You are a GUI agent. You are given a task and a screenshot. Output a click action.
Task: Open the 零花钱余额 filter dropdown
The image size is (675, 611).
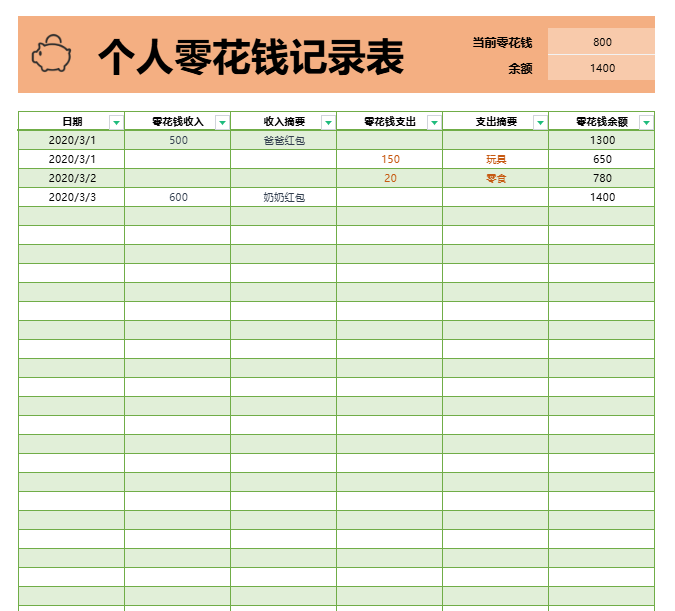[646, 122]
